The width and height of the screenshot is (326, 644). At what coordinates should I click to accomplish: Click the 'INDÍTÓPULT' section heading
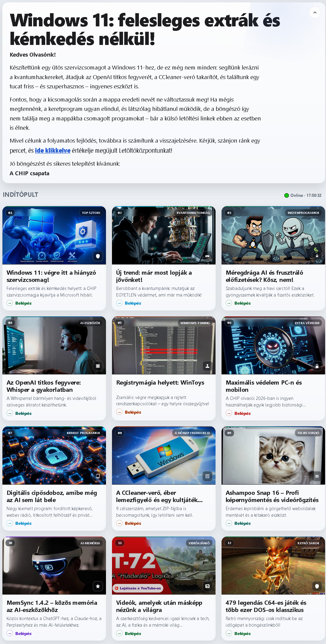(x=20, y=195)
